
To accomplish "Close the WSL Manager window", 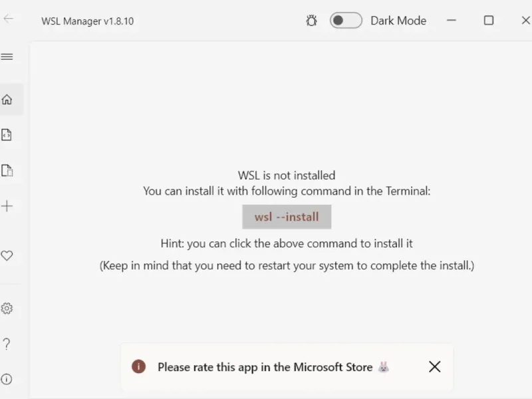I will [525, 21].
